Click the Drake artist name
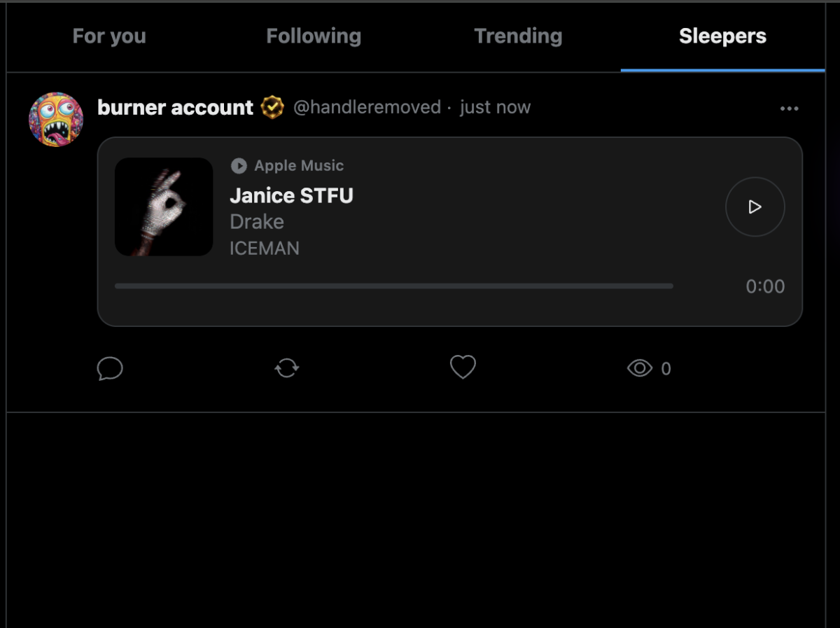Viewport: 840px width, 628px height. click(x=257, y=222)
